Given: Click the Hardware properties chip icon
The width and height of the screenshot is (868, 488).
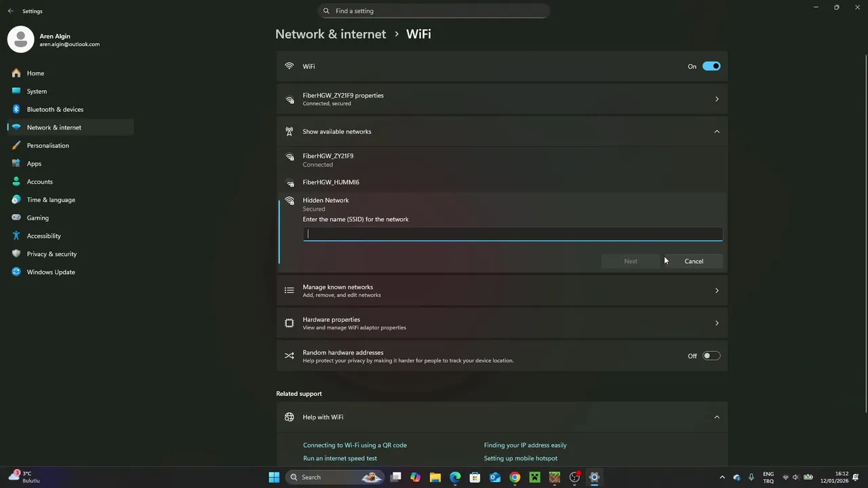Looking at the screenshot, I should coord(290,323).
